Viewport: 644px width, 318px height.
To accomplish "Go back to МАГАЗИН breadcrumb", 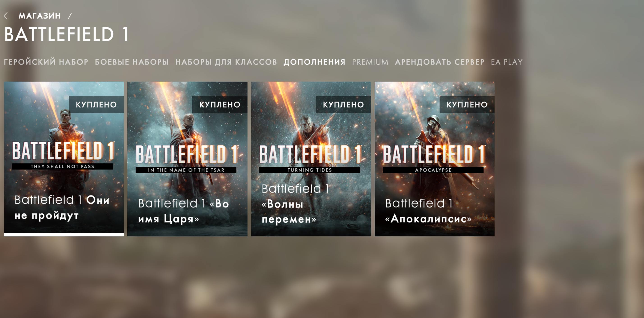I will pyautogui.click(x=39, y=16).
